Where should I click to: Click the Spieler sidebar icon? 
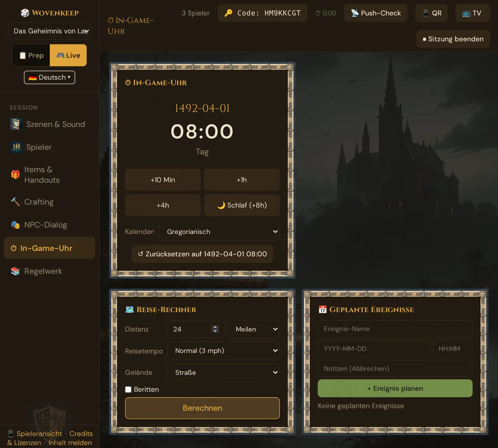(x=16, y=147)
